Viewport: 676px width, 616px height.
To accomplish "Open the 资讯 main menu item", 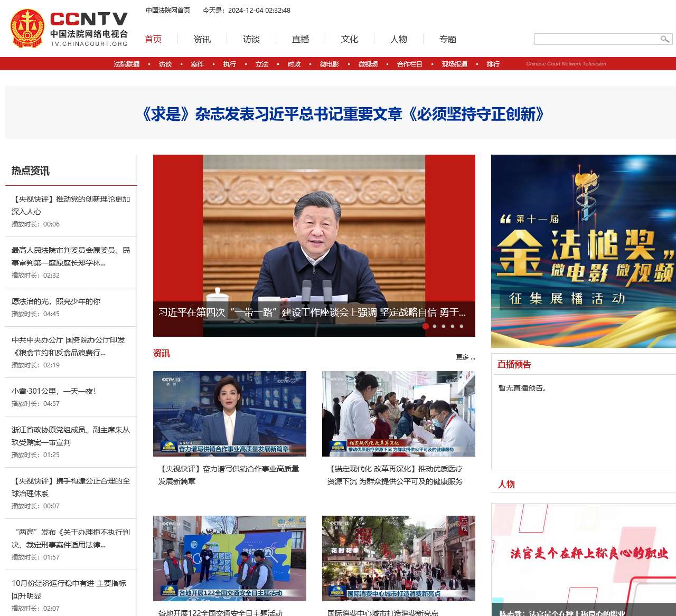I will tap(202, 39).
